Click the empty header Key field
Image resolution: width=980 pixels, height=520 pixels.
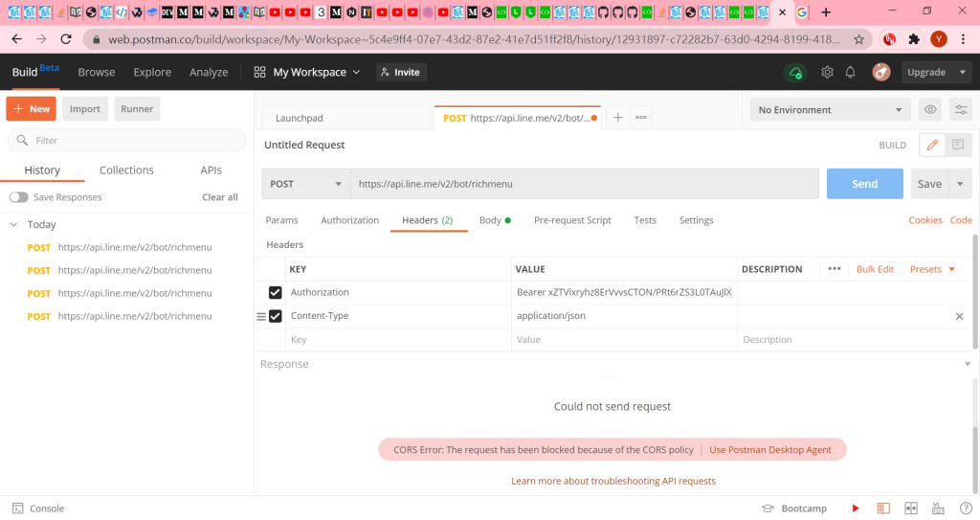398,340
